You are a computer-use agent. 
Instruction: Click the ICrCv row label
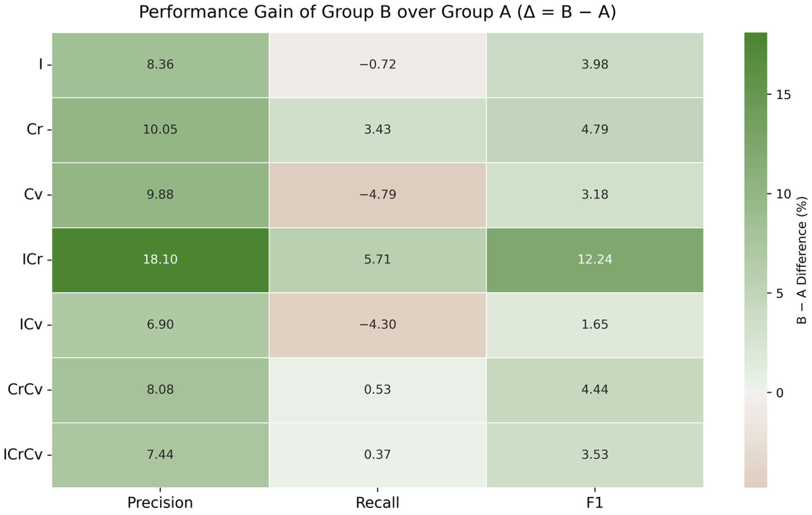[23, 455]
